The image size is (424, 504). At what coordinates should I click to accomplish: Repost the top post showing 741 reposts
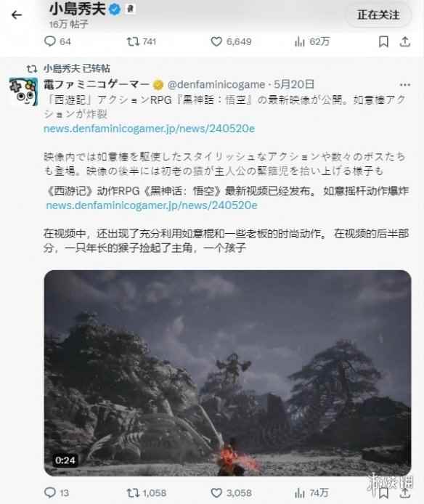point(141,41)
